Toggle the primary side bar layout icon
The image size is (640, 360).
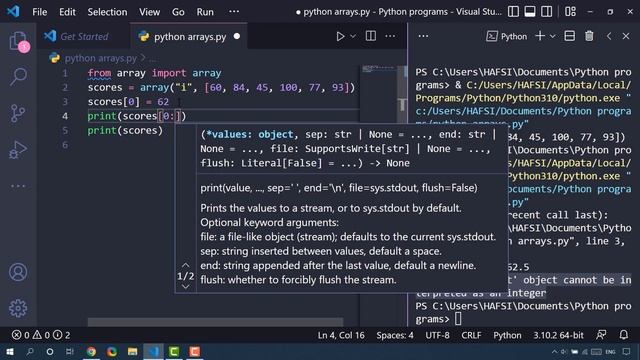513,11
